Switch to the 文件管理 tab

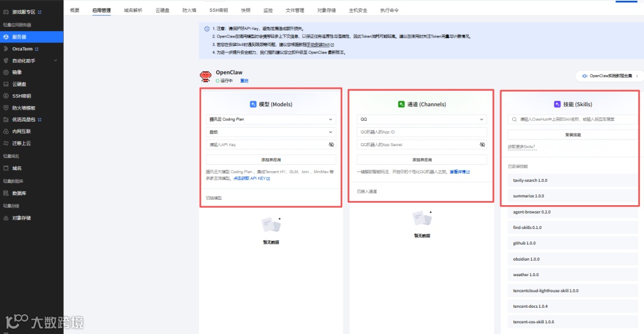295,10
